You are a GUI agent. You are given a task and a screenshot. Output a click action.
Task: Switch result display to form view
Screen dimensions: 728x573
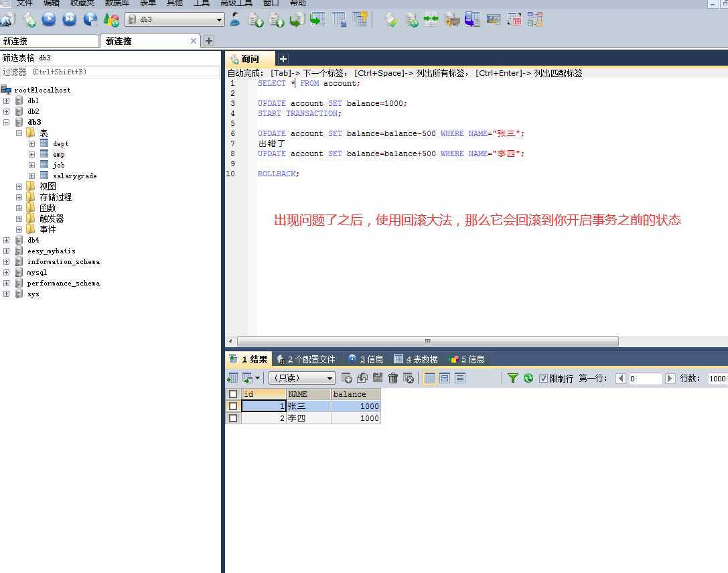(445, 378)
